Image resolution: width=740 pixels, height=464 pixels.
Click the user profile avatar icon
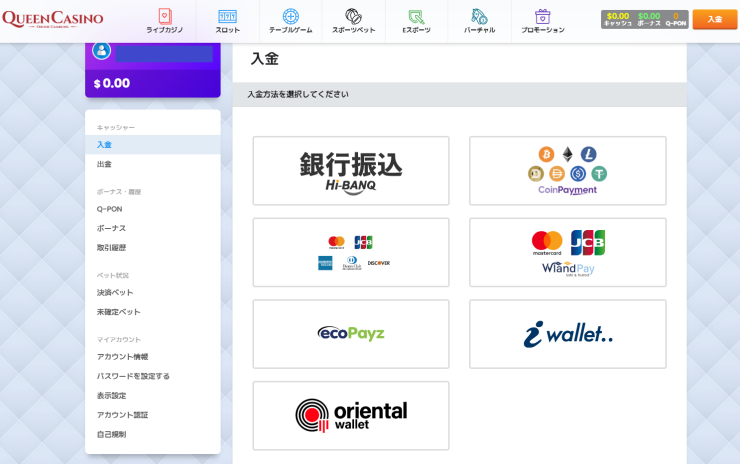[101, 51]
